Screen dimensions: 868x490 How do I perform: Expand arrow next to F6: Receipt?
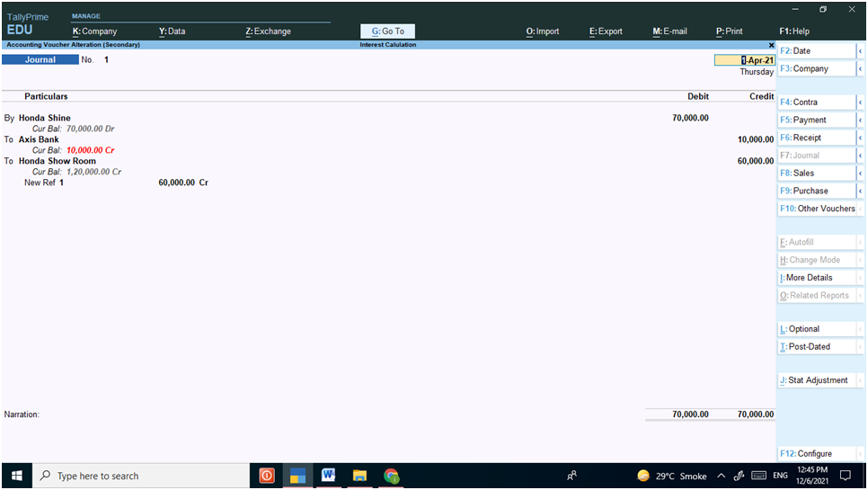tap(860, 138)
